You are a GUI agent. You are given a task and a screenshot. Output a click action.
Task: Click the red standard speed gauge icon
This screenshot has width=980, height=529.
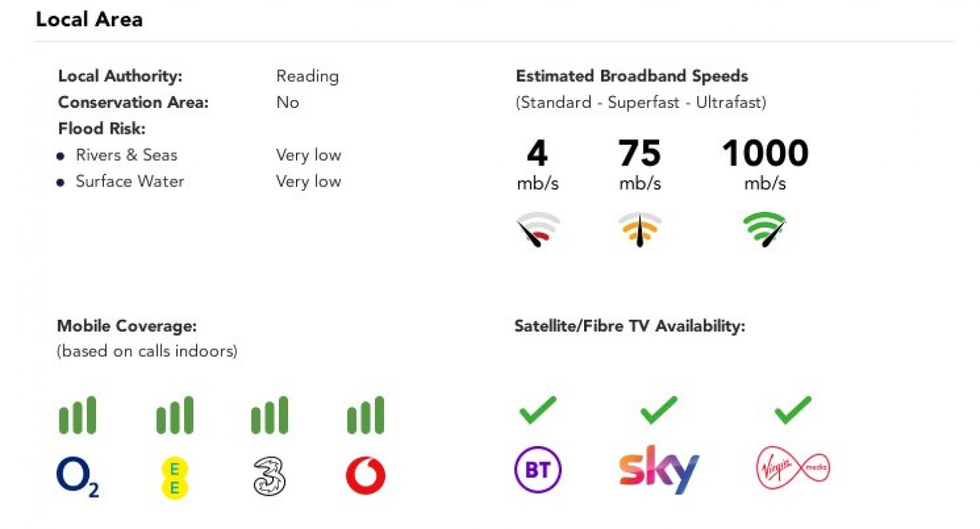click(x=538, y=230)
